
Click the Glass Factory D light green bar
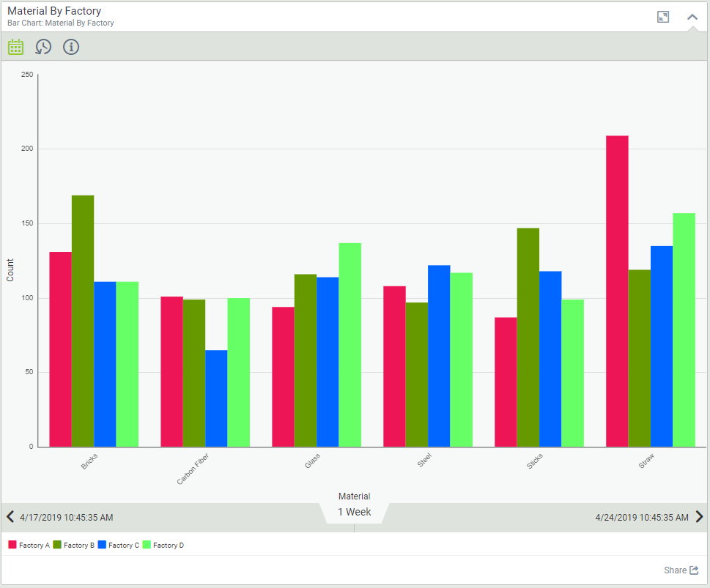click(x=350, y=345)
